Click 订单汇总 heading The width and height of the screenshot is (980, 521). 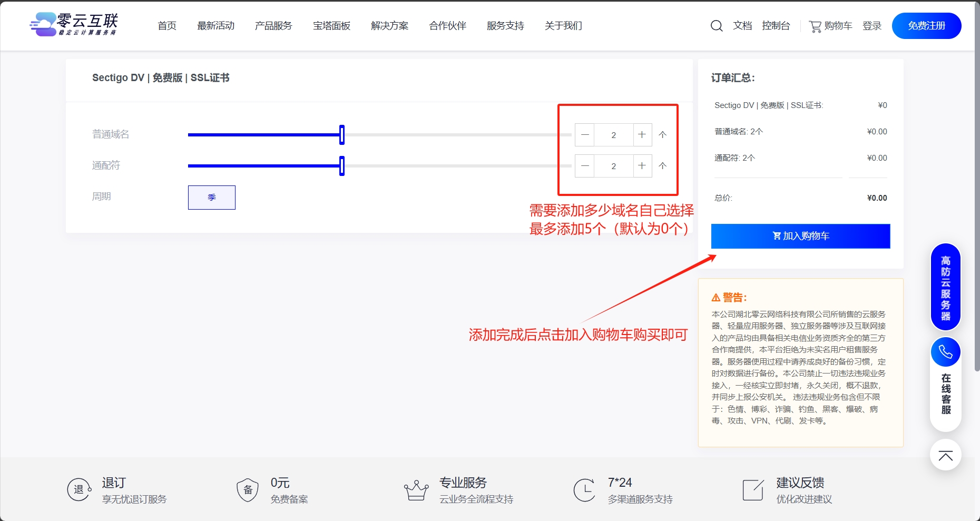[733, 78]
